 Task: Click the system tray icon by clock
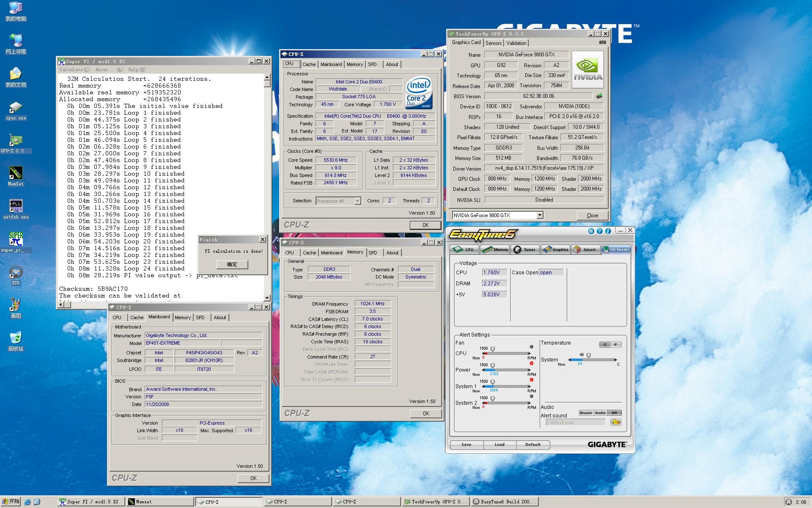point(789,502)
